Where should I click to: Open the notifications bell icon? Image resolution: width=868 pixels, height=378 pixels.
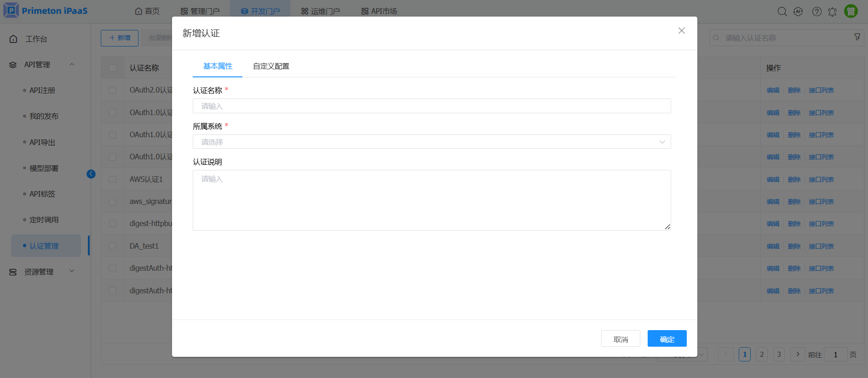(x=832, y=12)
